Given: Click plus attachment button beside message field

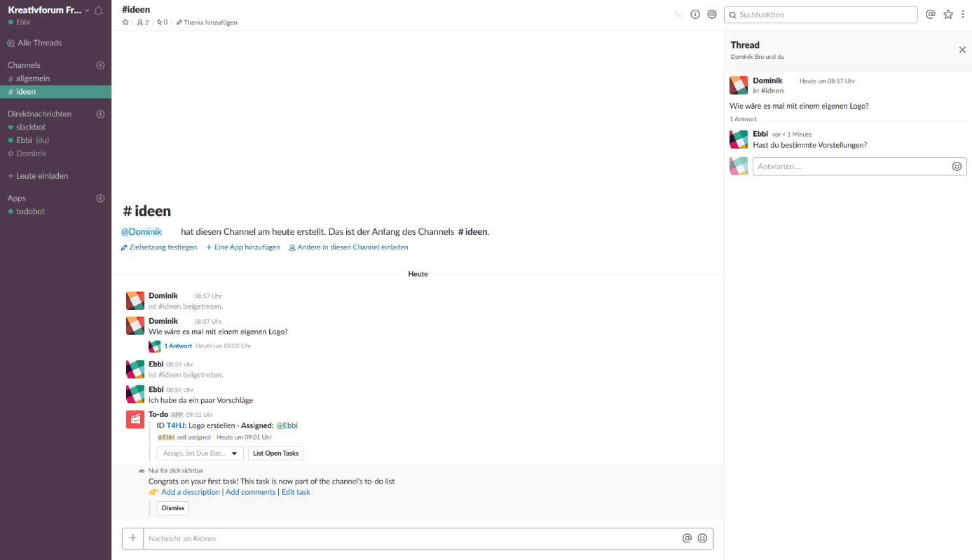Looking at the screenshot, I should tap(132, 538).
